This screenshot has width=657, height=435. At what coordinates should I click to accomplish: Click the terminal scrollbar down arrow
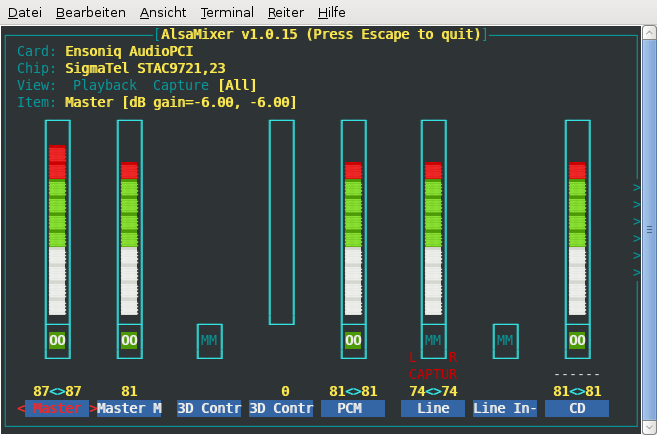click(649, 428)
